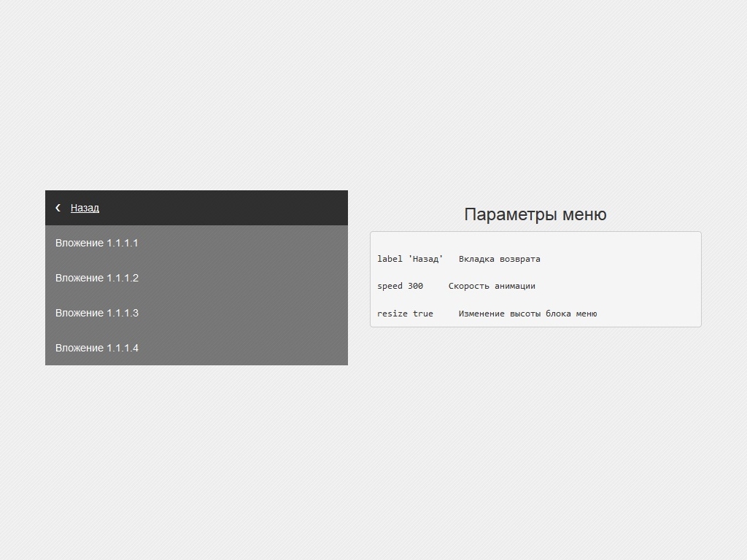Select menu item Вложение 1.1.1.2

point(196,278)
